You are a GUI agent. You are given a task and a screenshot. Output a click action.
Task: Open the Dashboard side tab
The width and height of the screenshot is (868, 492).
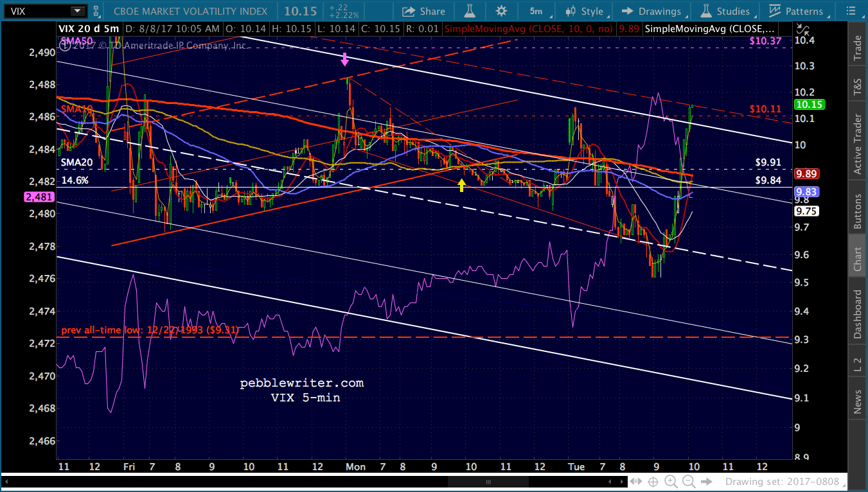click(x=857, y=314)
